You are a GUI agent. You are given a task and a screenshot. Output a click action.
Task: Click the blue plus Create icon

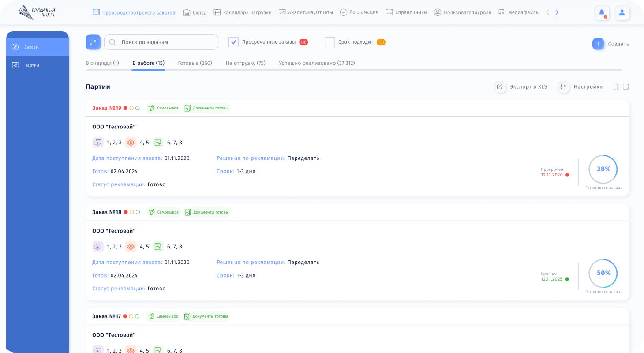coord(598,44)
